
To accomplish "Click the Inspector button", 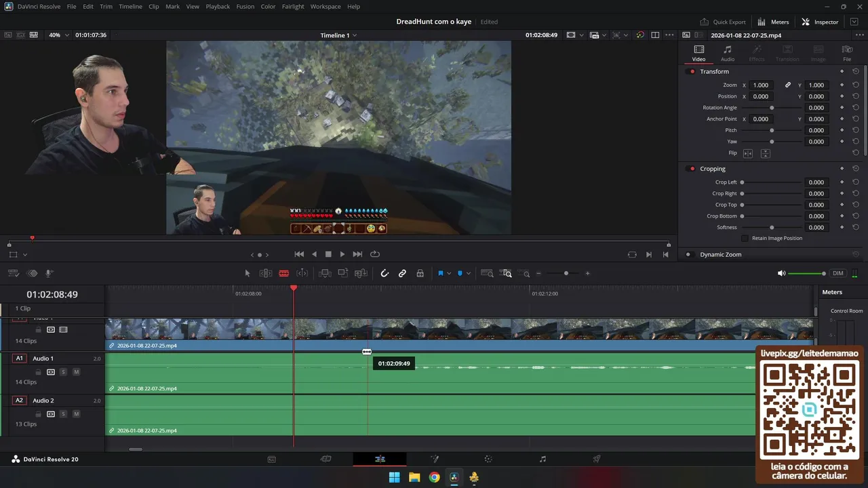I will click(x=820, y=22).
